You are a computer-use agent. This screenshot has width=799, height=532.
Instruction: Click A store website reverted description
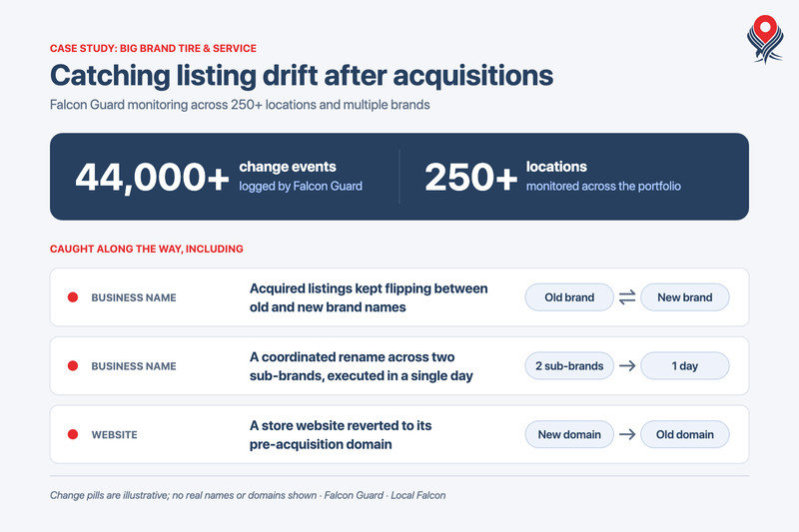point(341,435)
